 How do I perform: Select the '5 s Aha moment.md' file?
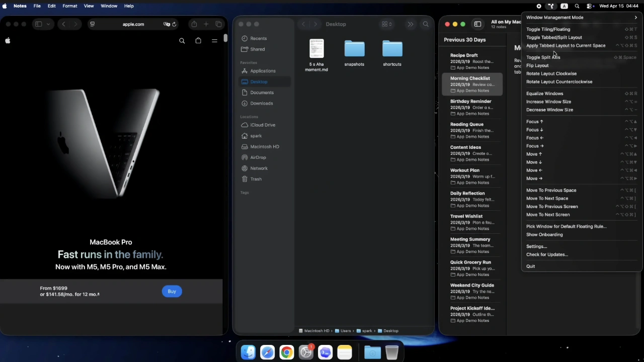(x=316, y=55)
